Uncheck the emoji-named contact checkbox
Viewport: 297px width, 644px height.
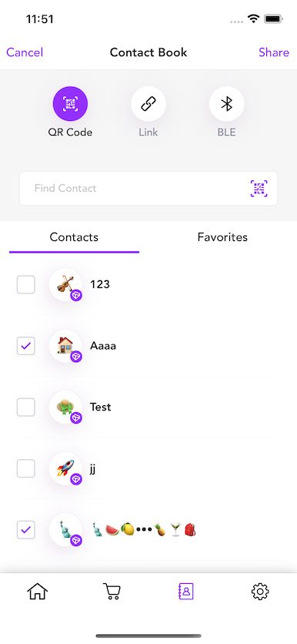(26, 530)
